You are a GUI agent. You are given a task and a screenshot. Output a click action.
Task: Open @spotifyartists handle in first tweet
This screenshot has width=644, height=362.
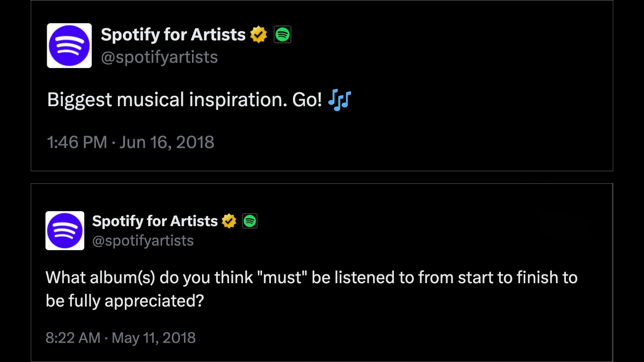[x=159, y=57]
